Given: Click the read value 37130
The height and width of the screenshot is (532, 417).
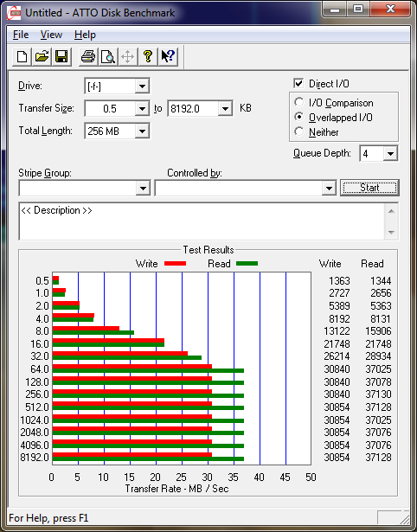Looking at the screenshot, I should 378,394.
